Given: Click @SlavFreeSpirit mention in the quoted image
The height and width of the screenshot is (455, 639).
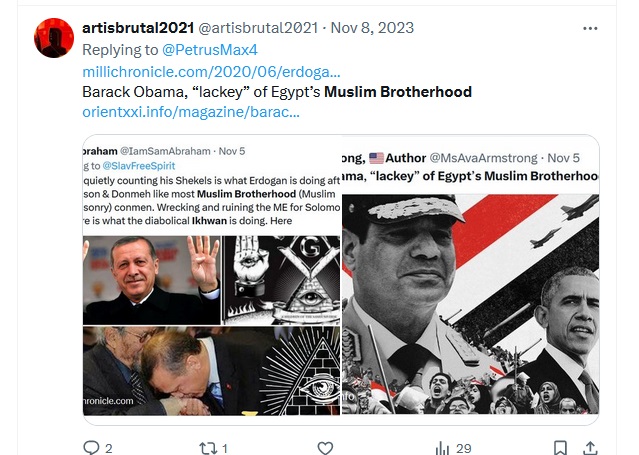Looking at the screenshot, I should [x=139, y=166].
